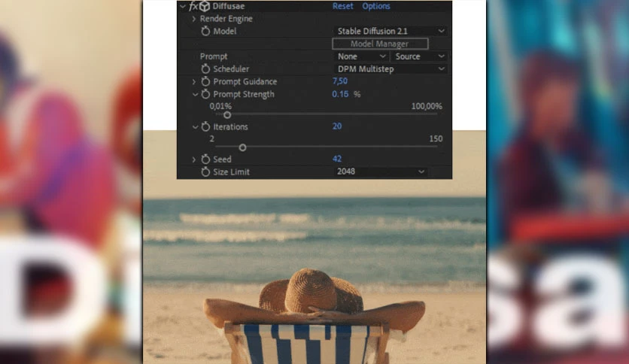Click the Iterations value 20

point(337,126)
